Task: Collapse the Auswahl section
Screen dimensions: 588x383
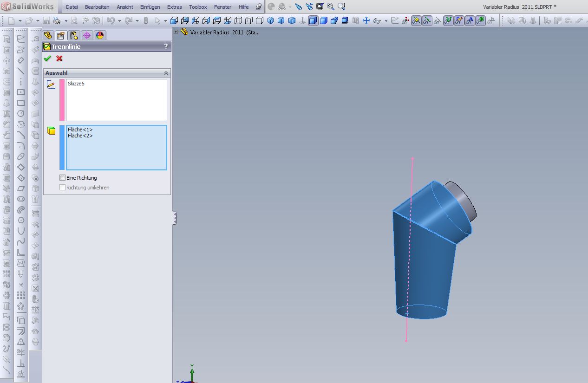Action: point(166,73)
